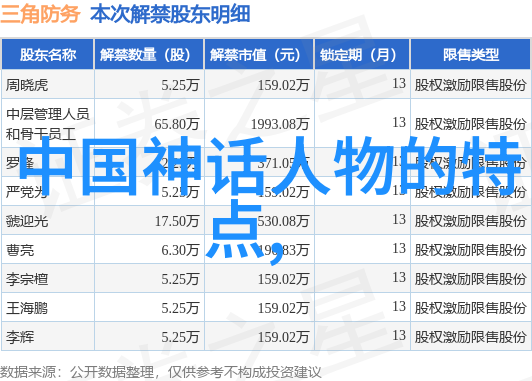Select shareholder name 曹亮
Screen dimensions: 532x381
[x=20, y=250]
